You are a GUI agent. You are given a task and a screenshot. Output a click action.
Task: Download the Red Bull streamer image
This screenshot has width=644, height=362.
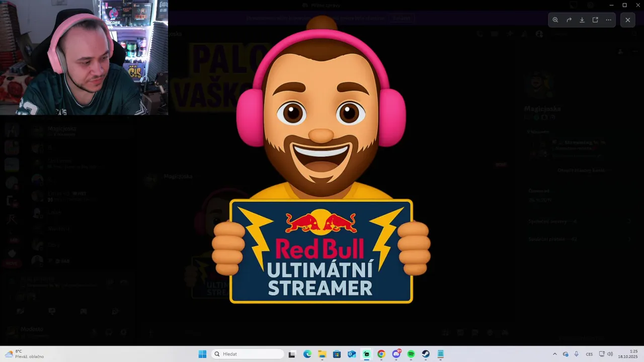pyautogui.click(x=582, y=20)
